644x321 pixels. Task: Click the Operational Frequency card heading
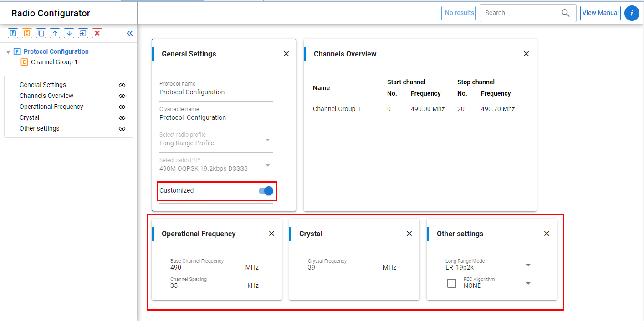pos(199,234)
